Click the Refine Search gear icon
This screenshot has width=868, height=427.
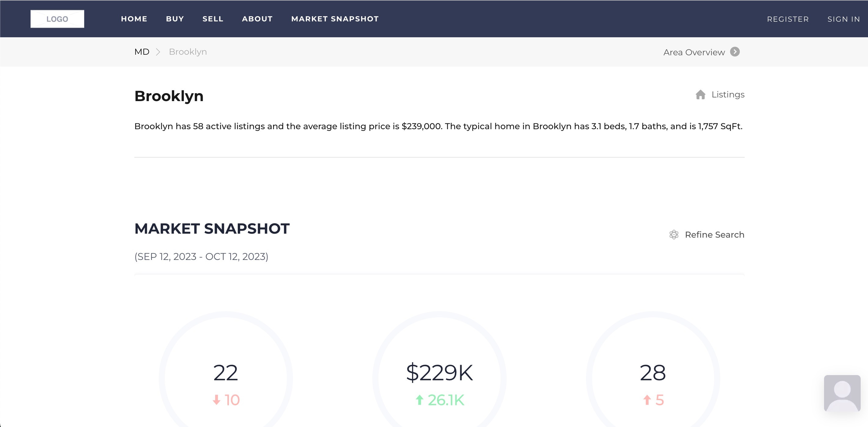click(674, 234)
